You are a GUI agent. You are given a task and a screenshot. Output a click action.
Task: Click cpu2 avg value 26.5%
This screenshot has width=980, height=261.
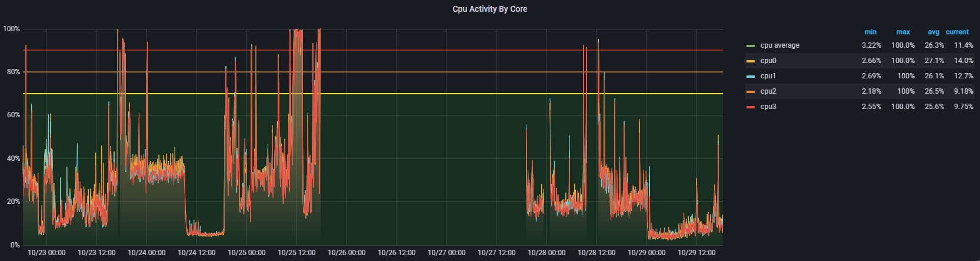934,91
